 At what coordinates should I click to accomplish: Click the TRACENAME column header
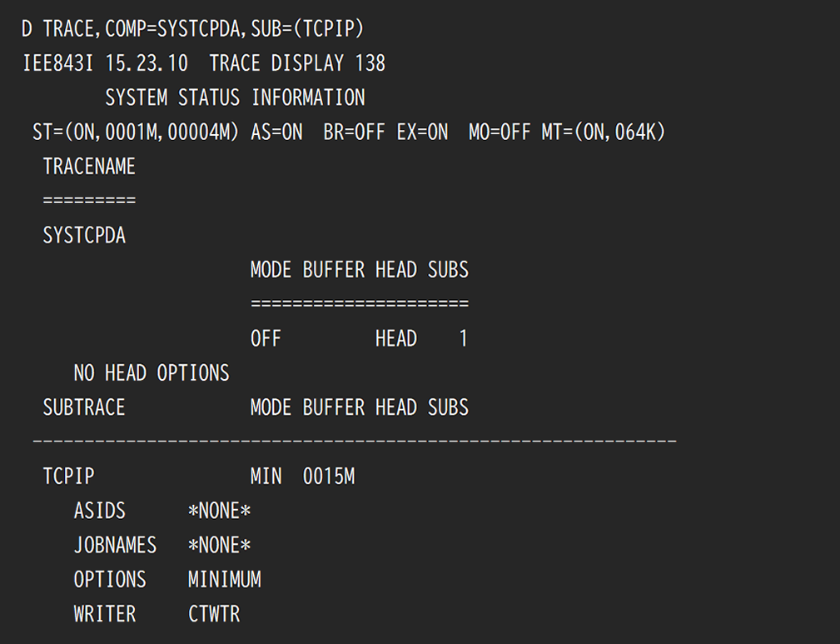[89, 167]
